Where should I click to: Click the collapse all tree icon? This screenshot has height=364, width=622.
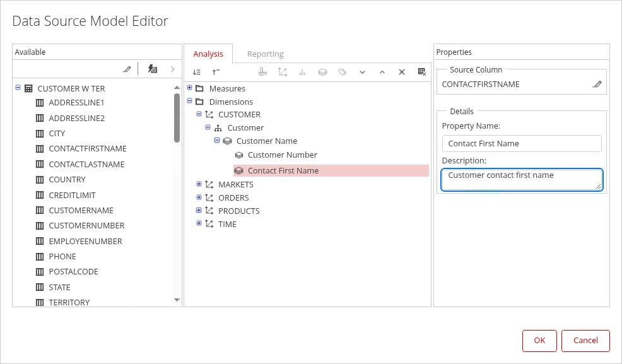tap(216, 73)
